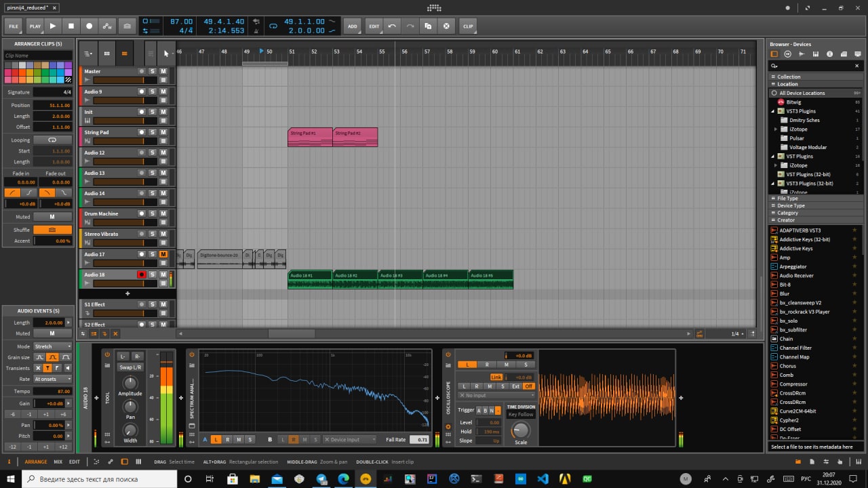Switch to clip launcher grid view icon
This screenshot has width=868, height=488.
[x=106, y=54]
